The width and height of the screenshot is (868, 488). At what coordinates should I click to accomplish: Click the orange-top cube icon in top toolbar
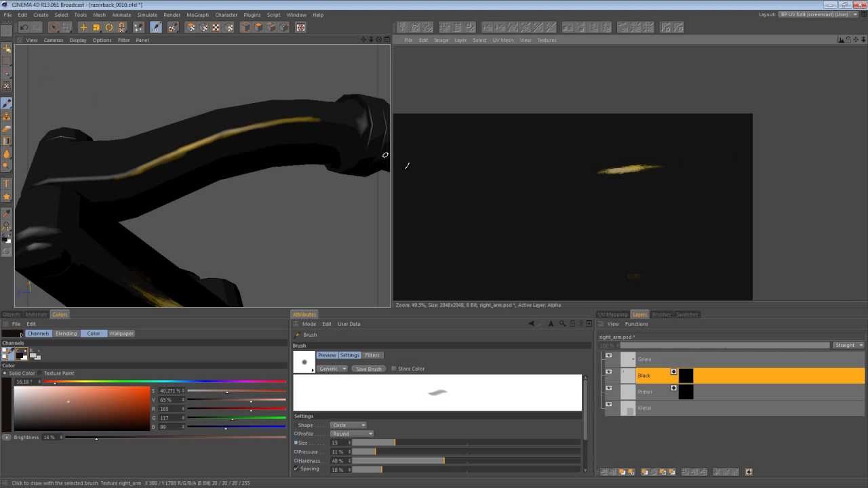click(x=258, y=27)
